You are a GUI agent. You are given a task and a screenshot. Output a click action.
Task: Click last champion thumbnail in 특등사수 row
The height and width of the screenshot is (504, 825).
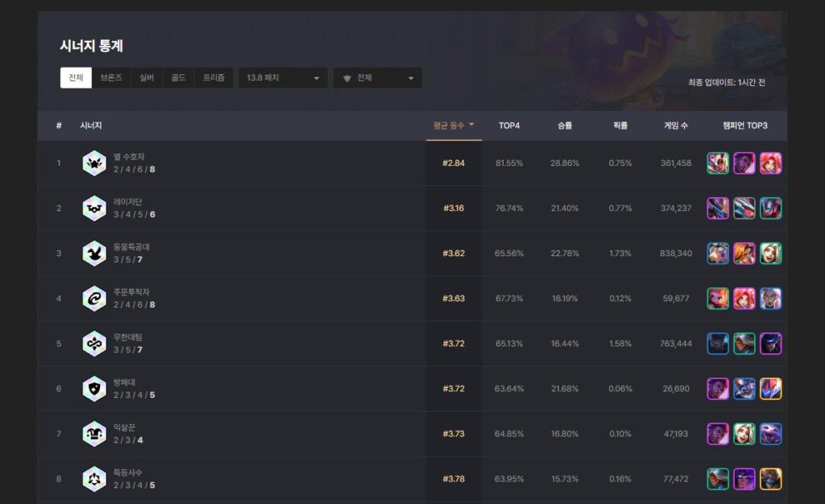(x=771, y=479)
